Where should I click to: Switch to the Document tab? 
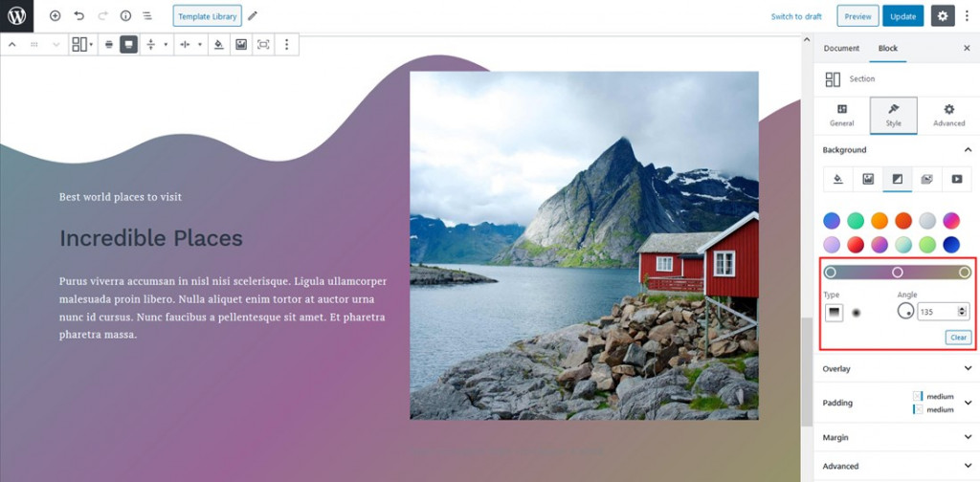[841, 48]
